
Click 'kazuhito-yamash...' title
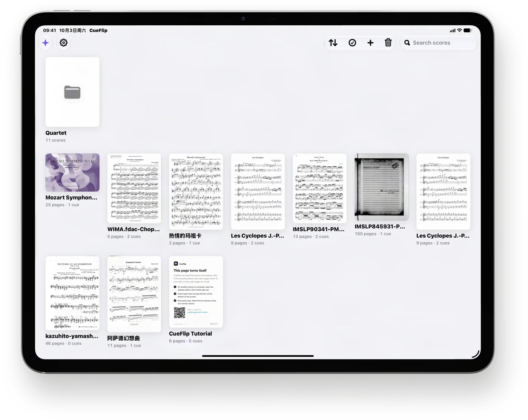click(72, 336)
